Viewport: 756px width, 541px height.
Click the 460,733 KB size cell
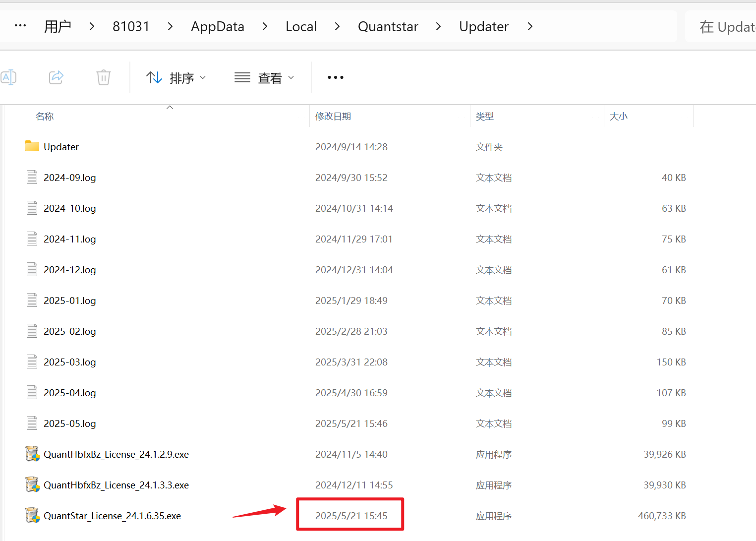[662, 516]
